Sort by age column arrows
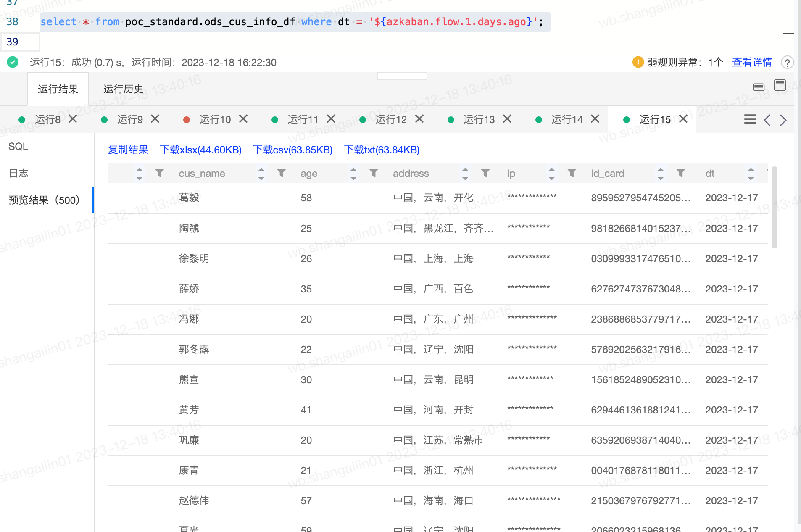 pyautogui.click(x=353, y=174)
